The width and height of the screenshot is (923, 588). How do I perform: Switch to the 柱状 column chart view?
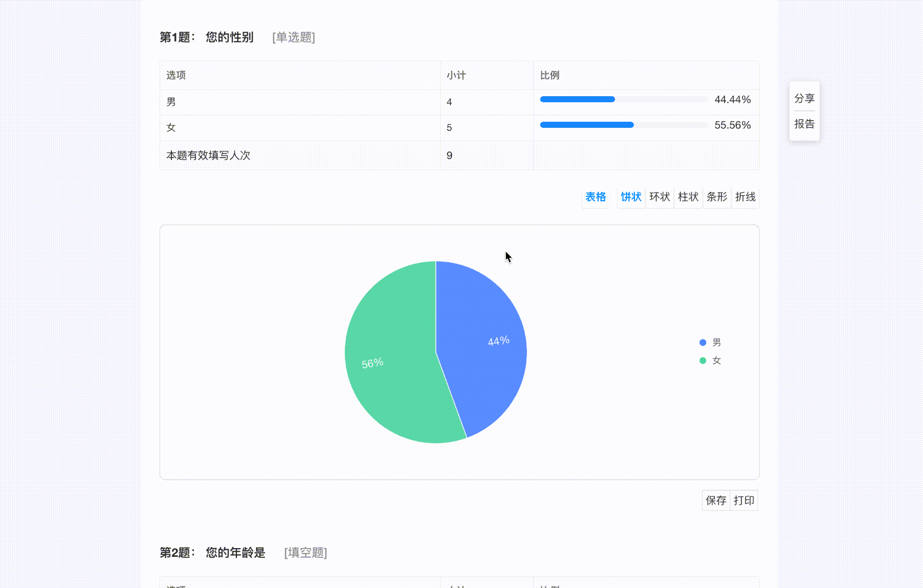tap(688, 197)
